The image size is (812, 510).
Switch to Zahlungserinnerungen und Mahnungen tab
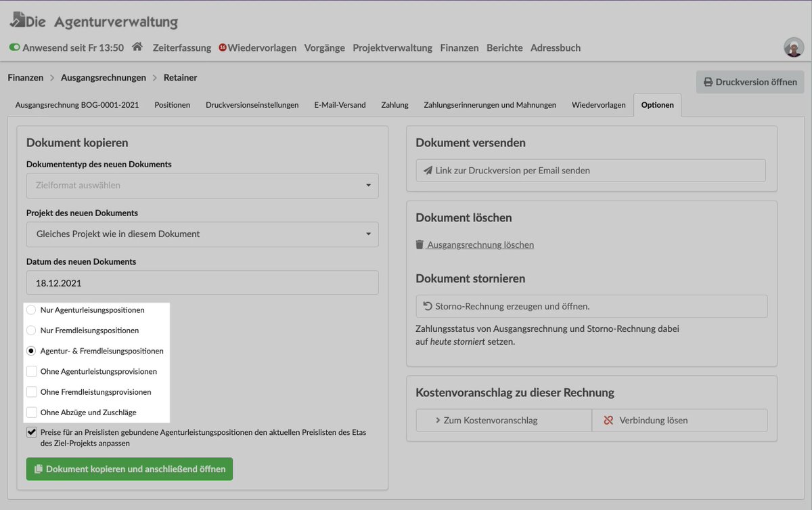tap(490, 105)
